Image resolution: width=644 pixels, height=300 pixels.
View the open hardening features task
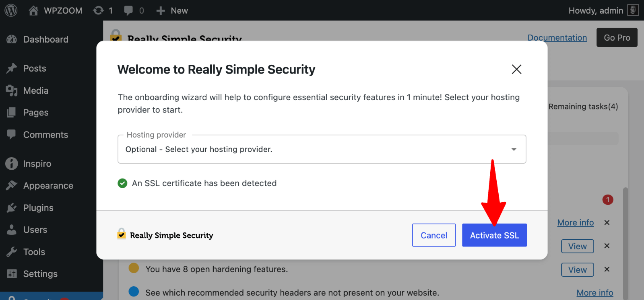[x=577, y=270]
